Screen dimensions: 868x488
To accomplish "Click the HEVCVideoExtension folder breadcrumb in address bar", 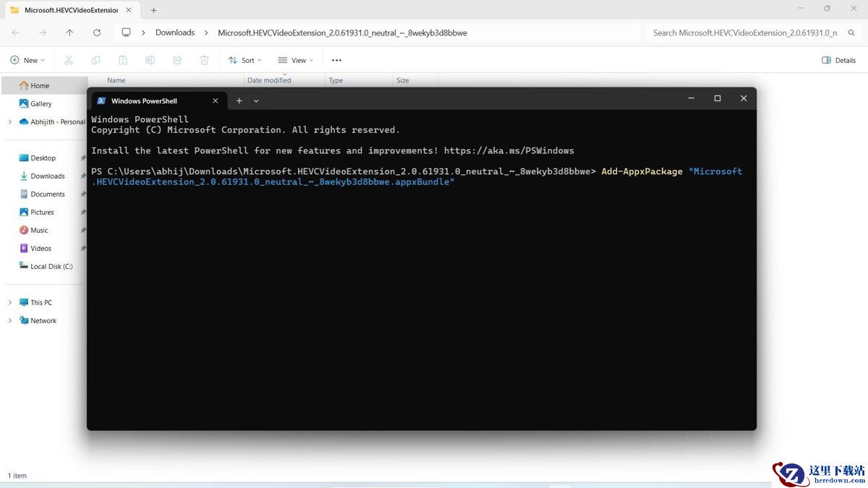I will pyautogui.click(x=343, y=33).
